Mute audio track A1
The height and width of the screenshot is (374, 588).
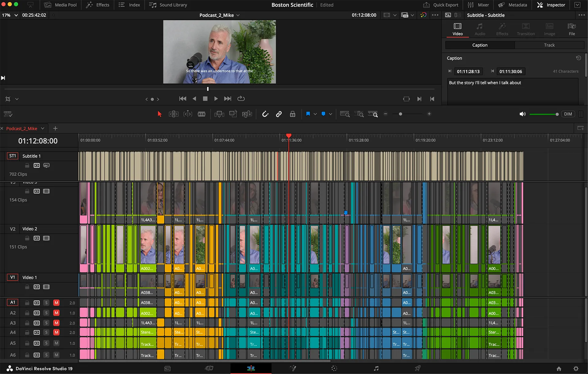(56, 303)
